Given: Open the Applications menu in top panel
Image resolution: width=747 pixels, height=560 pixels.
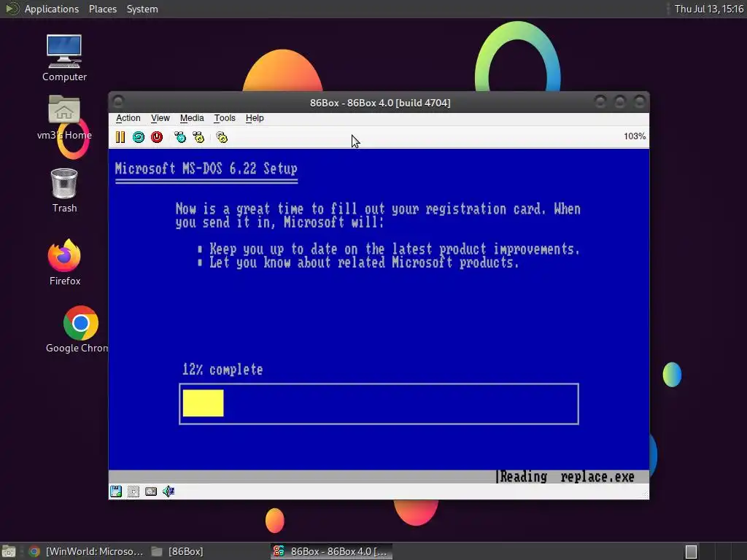Looking at the screenshot, I should click(52, 9).
